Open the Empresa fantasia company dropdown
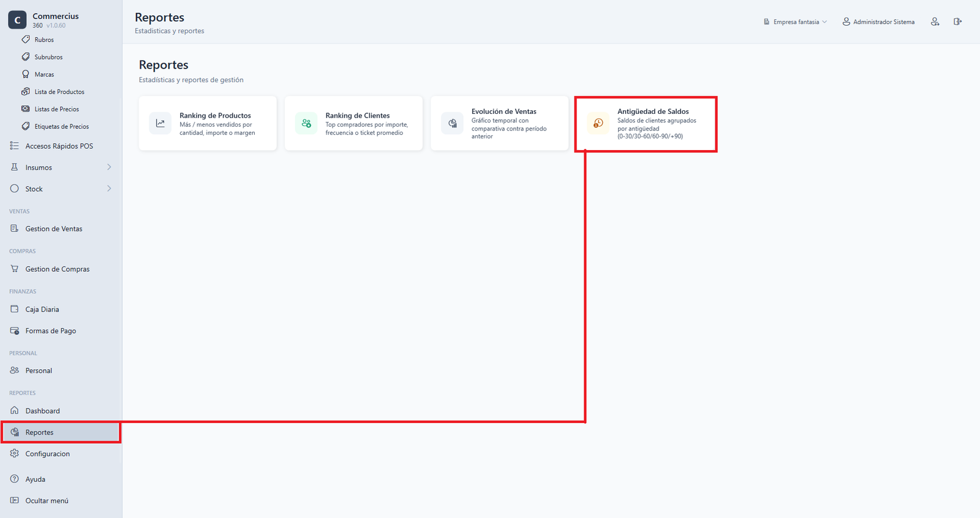The width and height of the screenshot is (980, 518). coord(795,21)
